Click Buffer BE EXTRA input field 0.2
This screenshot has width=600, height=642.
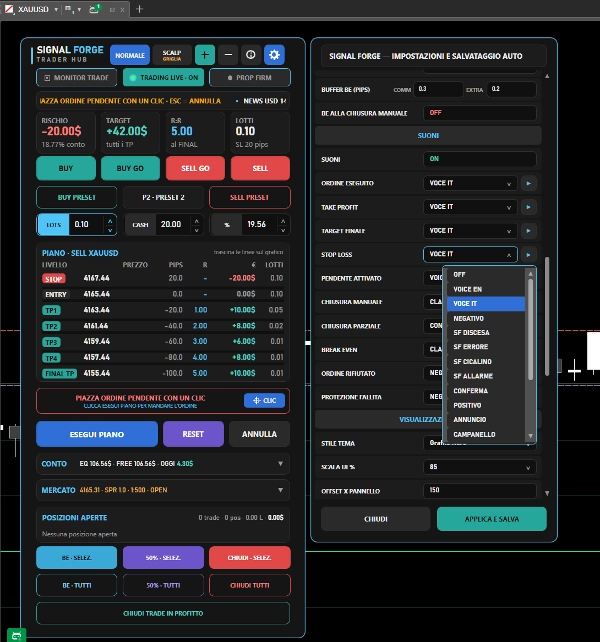512,89
